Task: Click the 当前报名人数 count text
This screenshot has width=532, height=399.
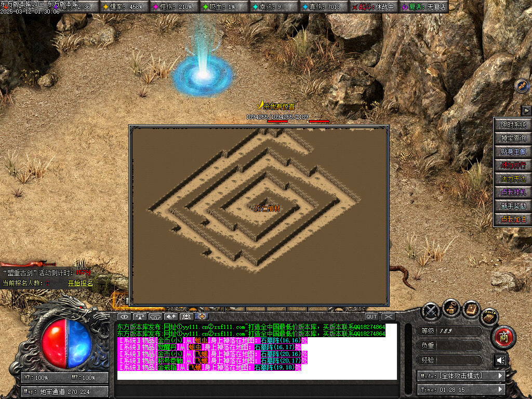Action: pos(26,283)
